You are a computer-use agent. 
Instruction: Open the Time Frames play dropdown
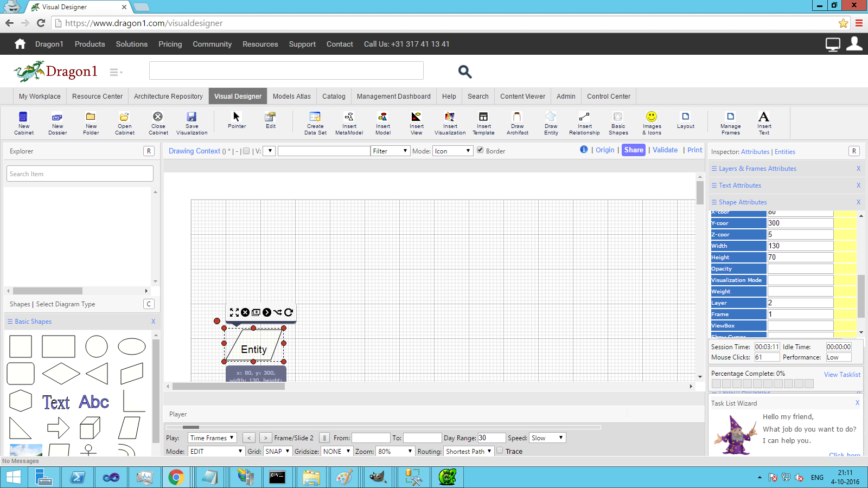pyautogui.click(x=212, y=438)
